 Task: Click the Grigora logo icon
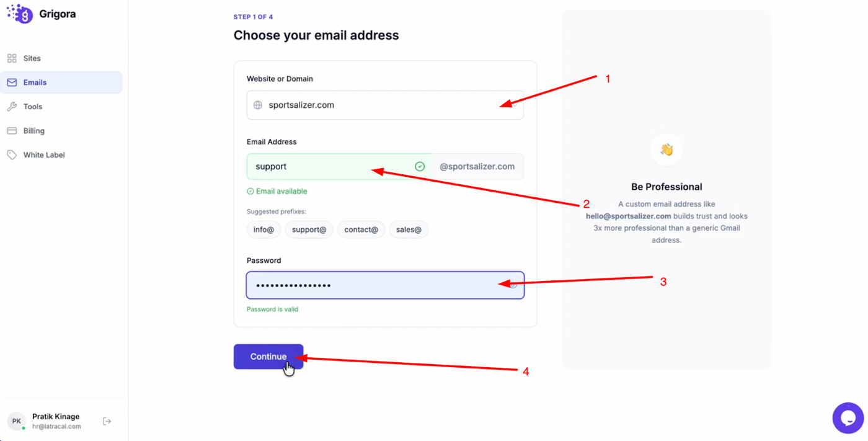tap(19, 14)
